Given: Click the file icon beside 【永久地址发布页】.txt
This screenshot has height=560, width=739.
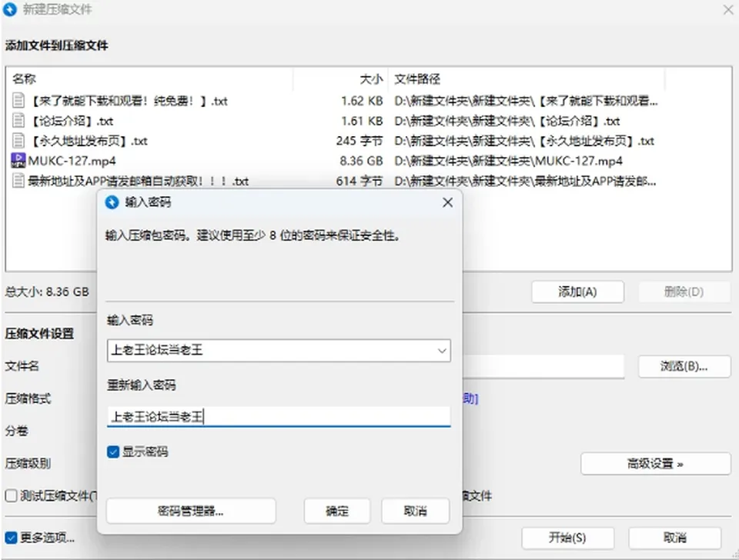Looking at the screenshot, I should pos(18,140).
